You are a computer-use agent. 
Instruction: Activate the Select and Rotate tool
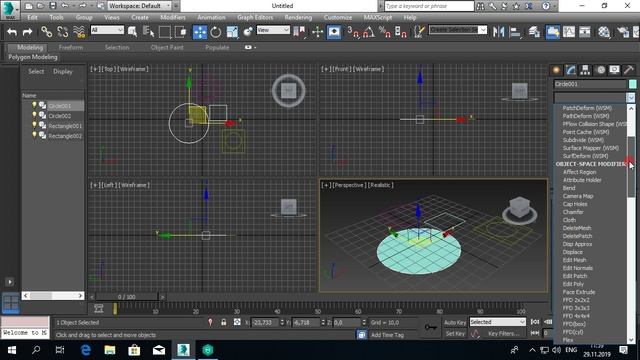click(x=216, y=32)
